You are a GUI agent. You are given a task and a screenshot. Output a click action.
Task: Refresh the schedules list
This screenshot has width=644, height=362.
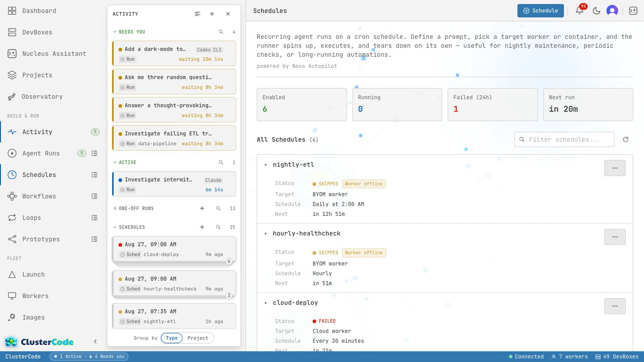coord(626,139)
